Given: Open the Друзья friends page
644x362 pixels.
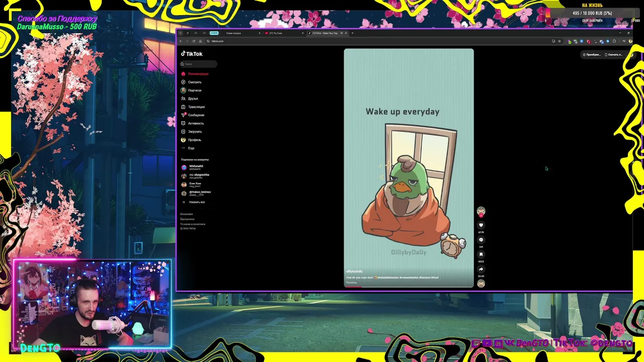Looking at the screenshot, I should 190,99.
